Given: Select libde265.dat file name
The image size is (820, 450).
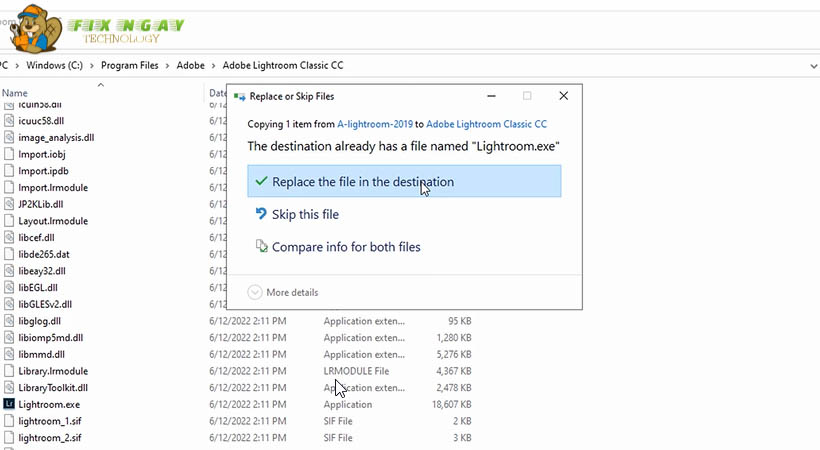Looking at the screenshot, I should [x=44, y=254].
